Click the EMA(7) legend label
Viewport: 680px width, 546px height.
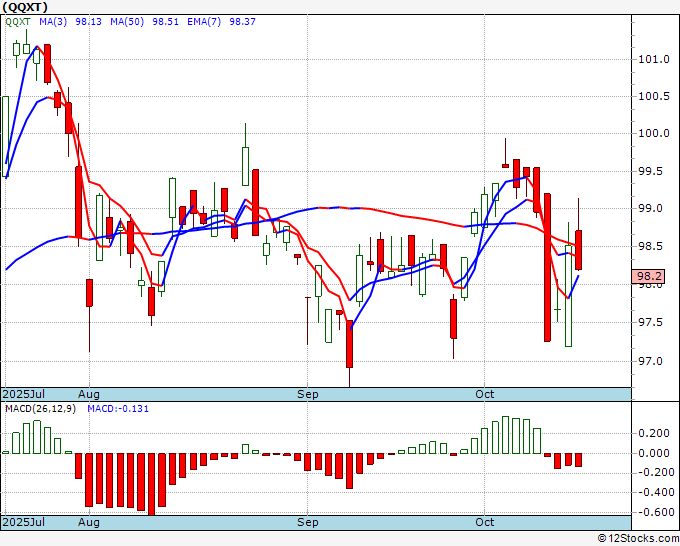pos(204,22)
